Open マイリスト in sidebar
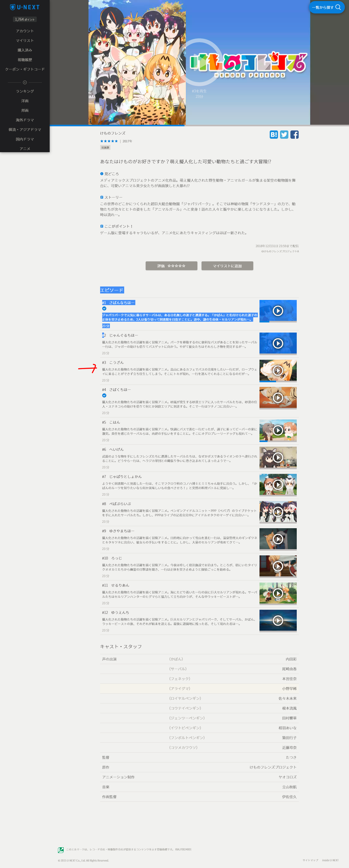The width and height of the screenshot is (349, 868). click(25, 40)
